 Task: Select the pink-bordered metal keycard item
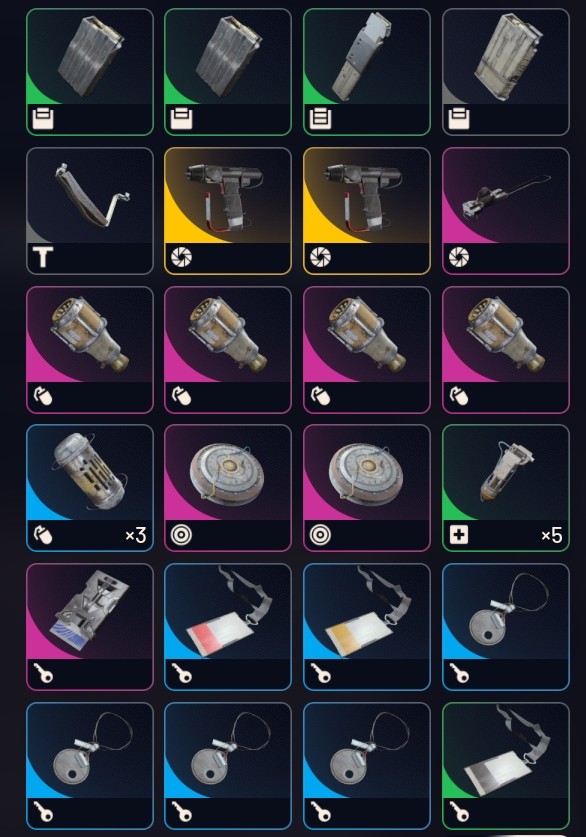(90, 627)
